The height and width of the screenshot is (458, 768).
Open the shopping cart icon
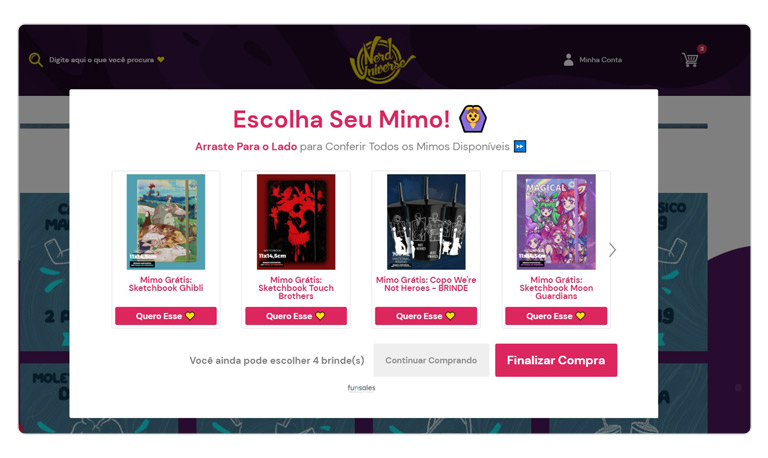690,60
